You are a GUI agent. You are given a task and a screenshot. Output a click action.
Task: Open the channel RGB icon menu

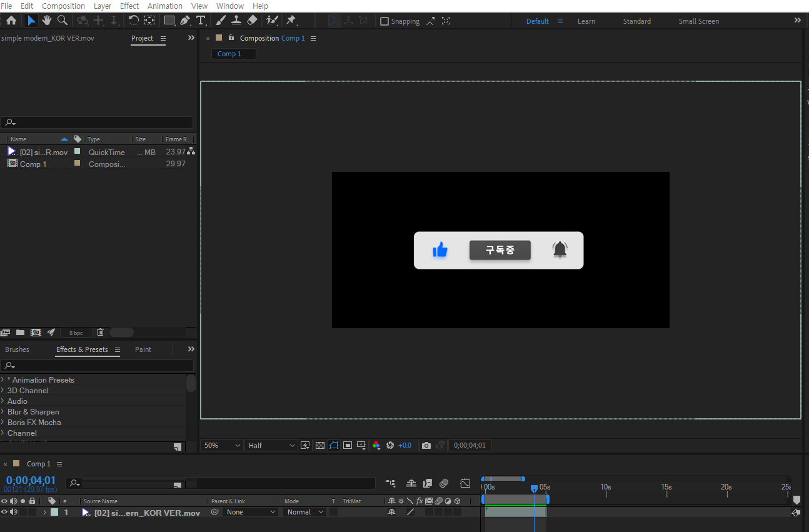click(x=376, y=446)
